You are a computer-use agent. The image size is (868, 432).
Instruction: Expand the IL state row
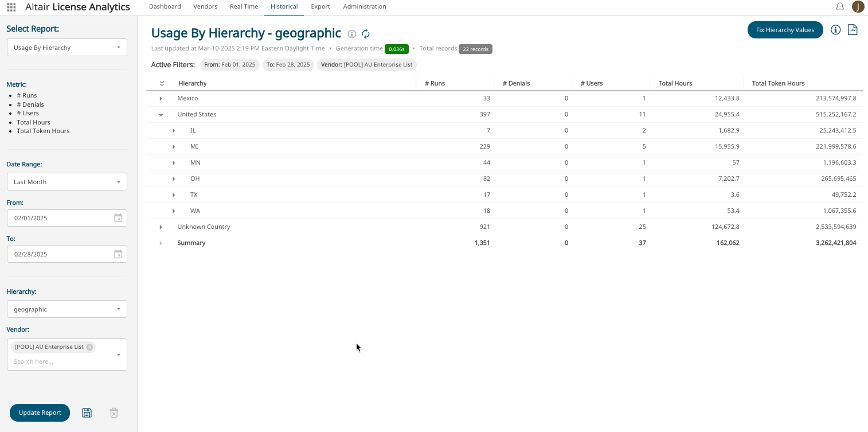(174, 131)
